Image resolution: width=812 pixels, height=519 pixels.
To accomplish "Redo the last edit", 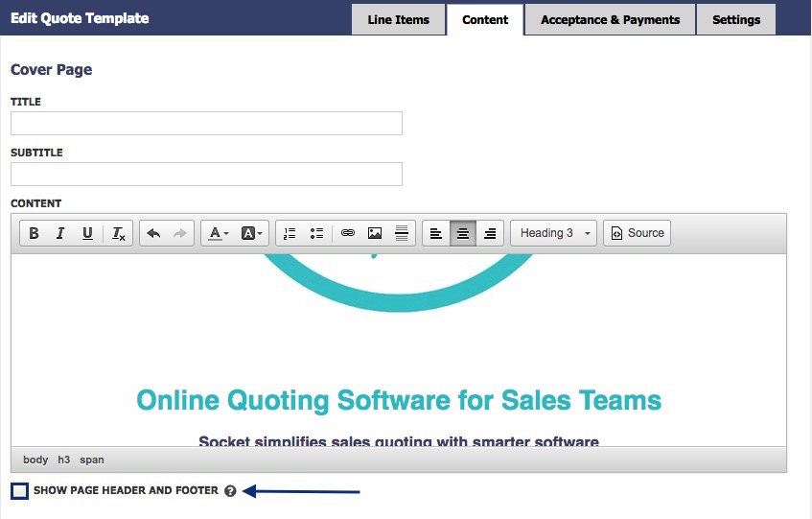I will [179, 233].
